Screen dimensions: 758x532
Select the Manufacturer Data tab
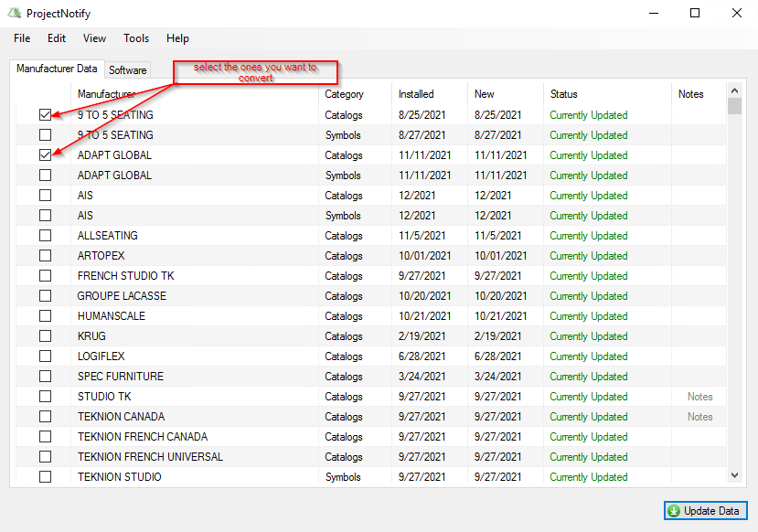click(57, 69)
